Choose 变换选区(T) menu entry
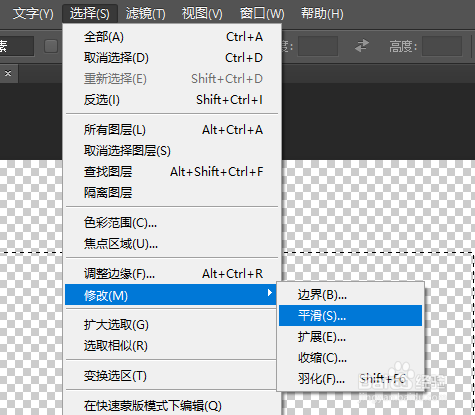The height and width of the screenshot is (415, 475). tap(171, 376)
